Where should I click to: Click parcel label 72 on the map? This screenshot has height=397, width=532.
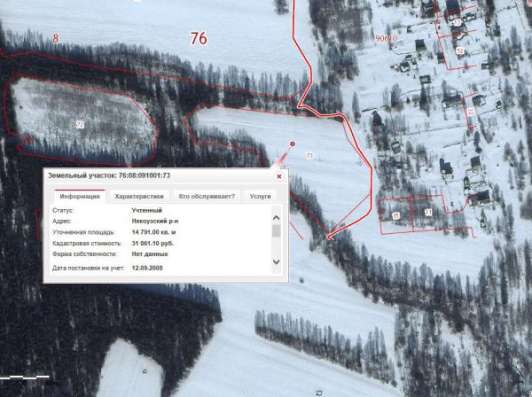pos(80,125)
